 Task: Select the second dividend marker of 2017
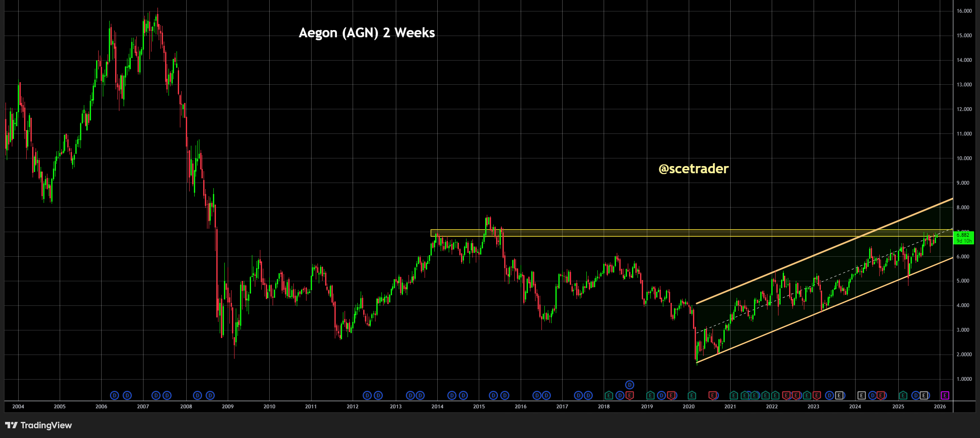tap(588, 395)
